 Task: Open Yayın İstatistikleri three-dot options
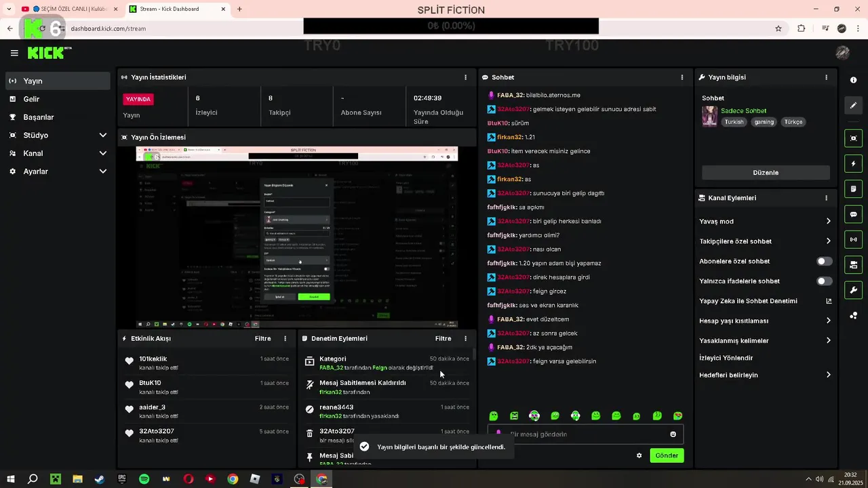pyautogui.click(x=465, y=77)
